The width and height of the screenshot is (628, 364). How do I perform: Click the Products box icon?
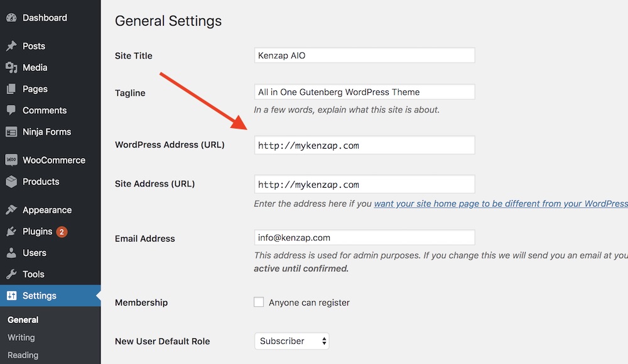[11, 181]
